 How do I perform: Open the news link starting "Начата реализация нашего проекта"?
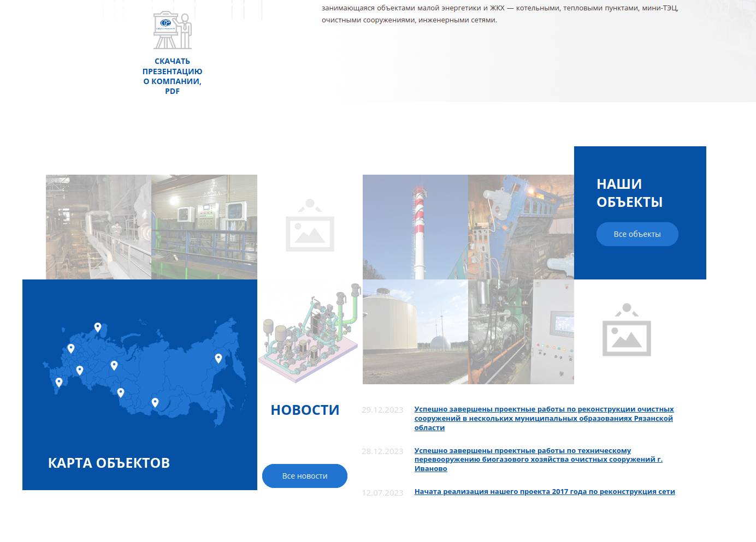[545, 492]
